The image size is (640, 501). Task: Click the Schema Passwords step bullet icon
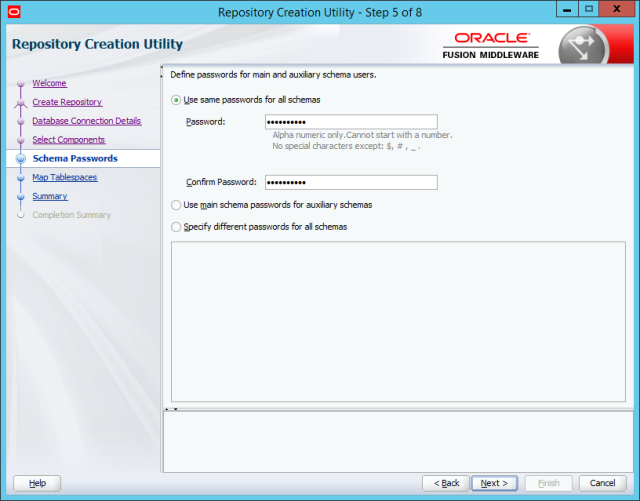click(x=21, y=159)
